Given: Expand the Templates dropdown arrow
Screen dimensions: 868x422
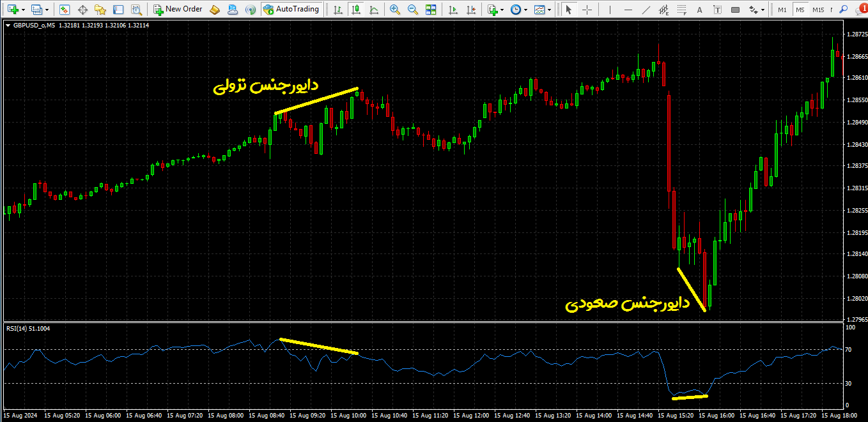Looking at the screenshot, I should click(x=550, y=10).
